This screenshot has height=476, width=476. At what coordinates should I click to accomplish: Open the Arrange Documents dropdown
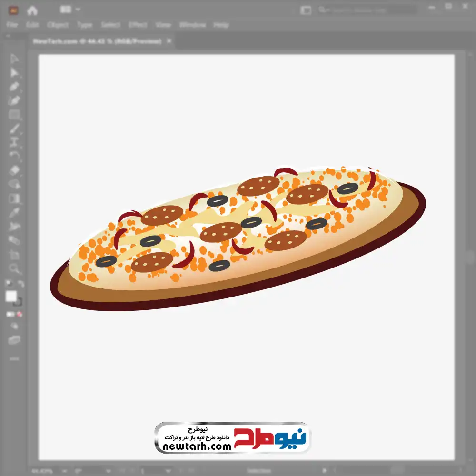(x=70, y=10)
